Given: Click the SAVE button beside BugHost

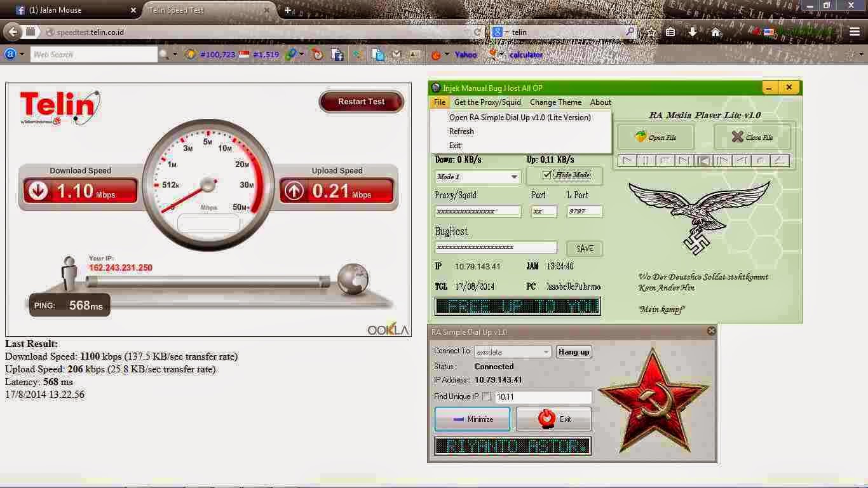Looking at the screenshot, I should [585, 248].
